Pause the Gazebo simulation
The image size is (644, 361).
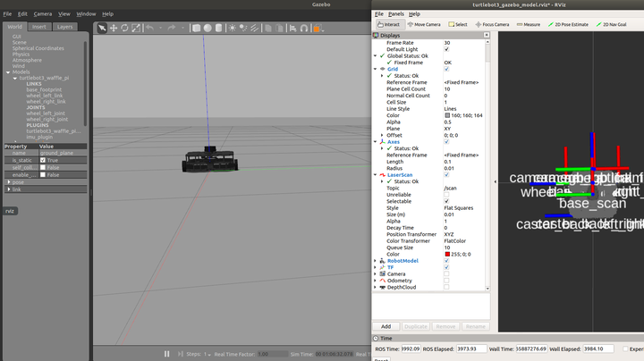pos(166,354)
